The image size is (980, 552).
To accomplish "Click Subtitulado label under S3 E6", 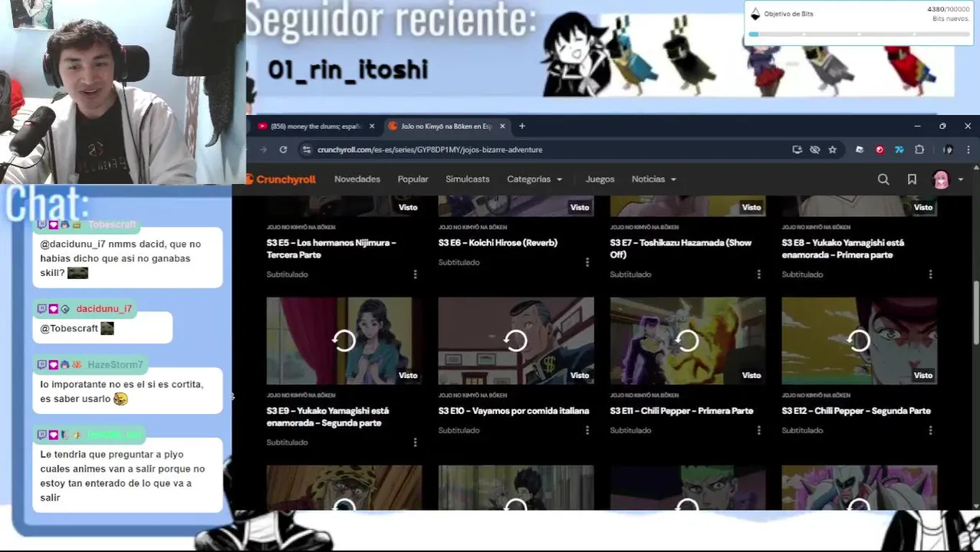I will coord(459,262).
